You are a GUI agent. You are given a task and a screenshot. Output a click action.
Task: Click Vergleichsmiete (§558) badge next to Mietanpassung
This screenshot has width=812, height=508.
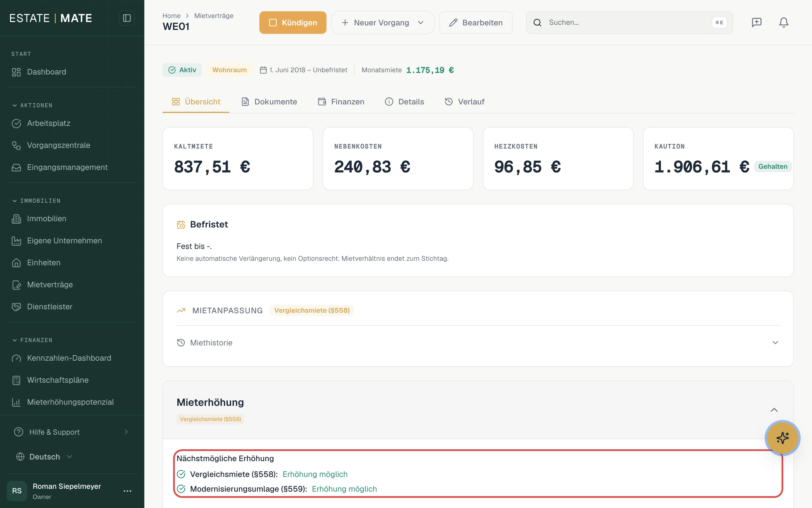click(x=312, y=310)
